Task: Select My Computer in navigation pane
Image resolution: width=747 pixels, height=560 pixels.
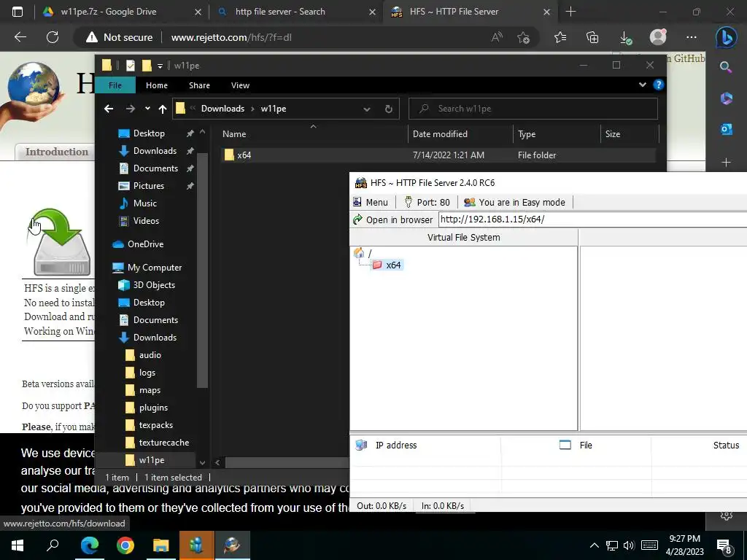Action: click(x=155, y=268)
